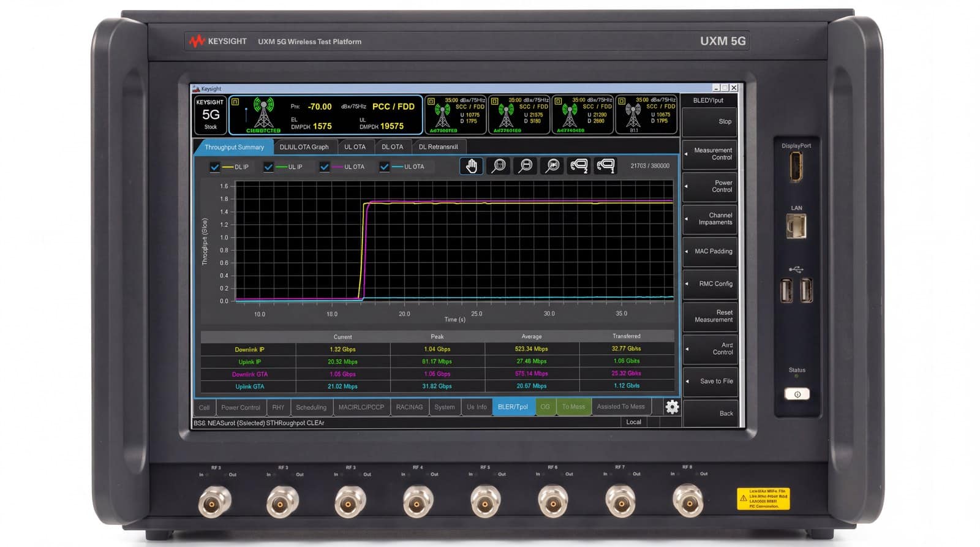Click small square icon in SCC tile U 10675
The width and height of the screenshot is (980, 547).
[x=622, y=100]
